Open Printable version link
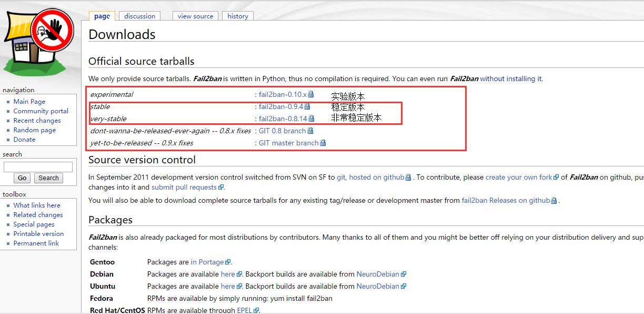The height and width of the screenshot is (314, 644). [39, 234]
